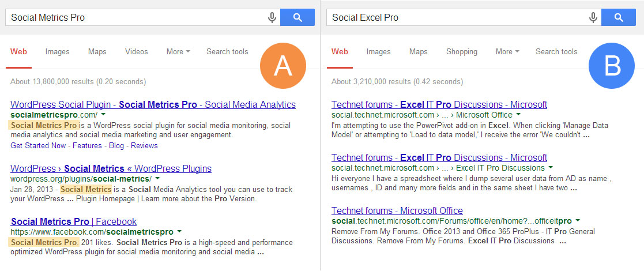Click the blue search button in right panel

tap(619, 17)
